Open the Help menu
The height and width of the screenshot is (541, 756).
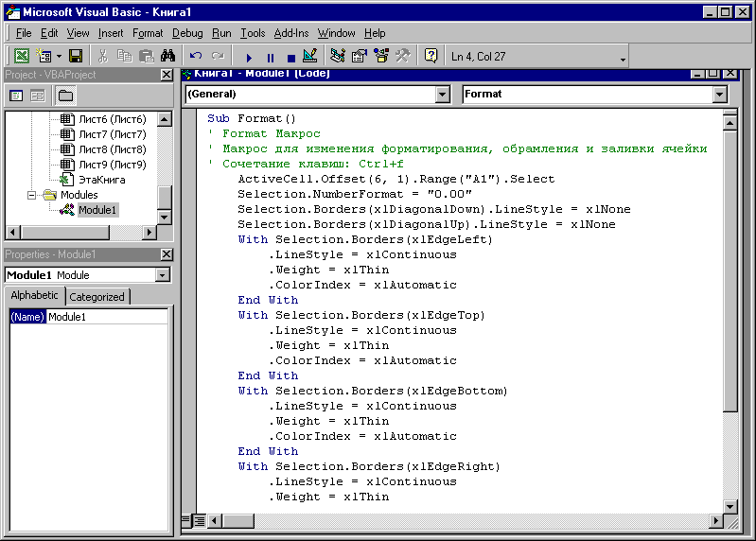click(375, 33)
